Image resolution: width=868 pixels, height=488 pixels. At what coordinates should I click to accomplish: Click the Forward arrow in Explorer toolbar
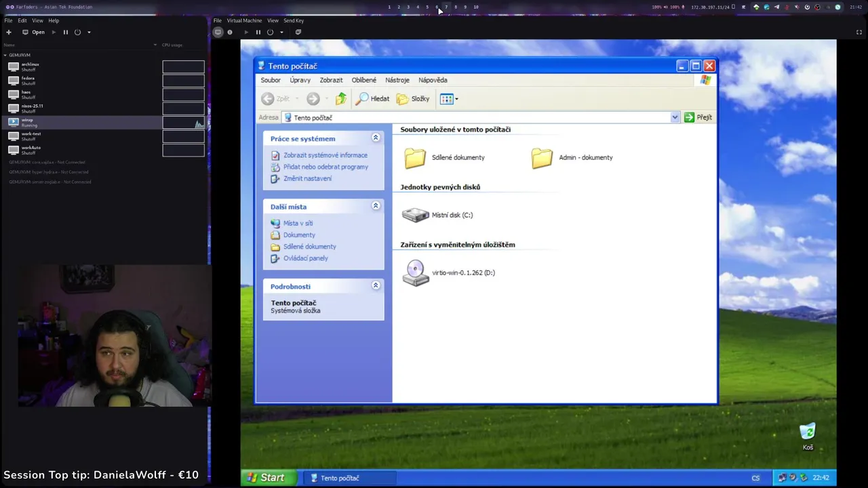(x=313, y=99)
